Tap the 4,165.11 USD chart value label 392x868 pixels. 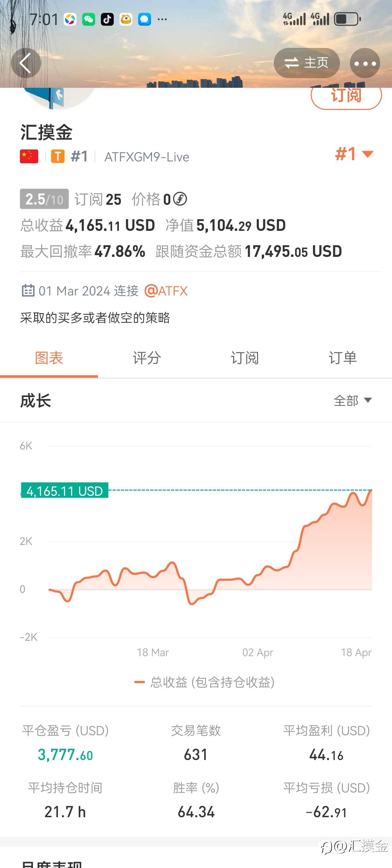tap(65, 491)
